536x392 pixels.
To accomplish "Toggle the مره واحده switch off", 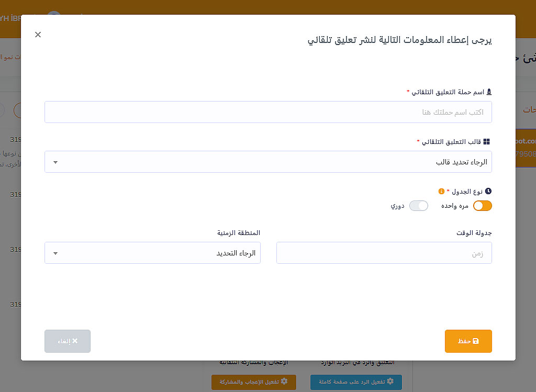I will pos(482,206).
